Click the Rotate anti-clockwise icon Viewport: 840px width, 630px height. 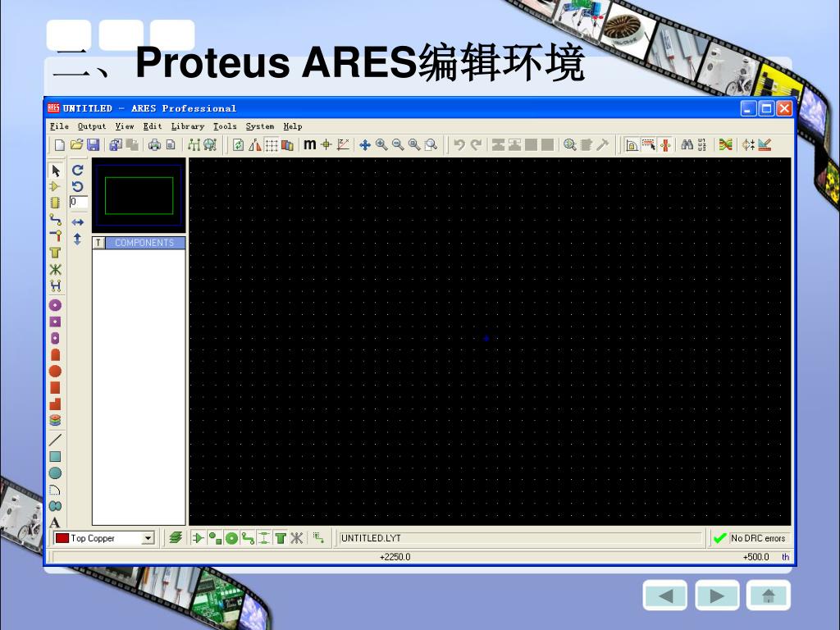(x=78, y=186)
